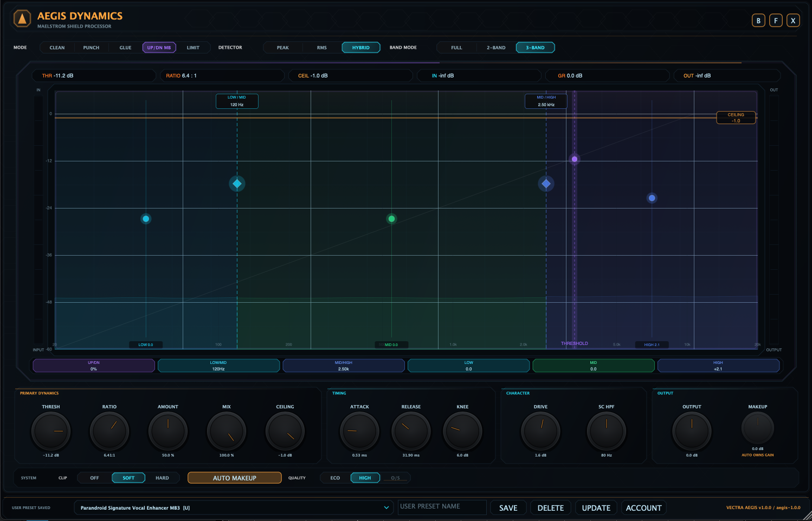Set clip to HARD

coord(162,478)
